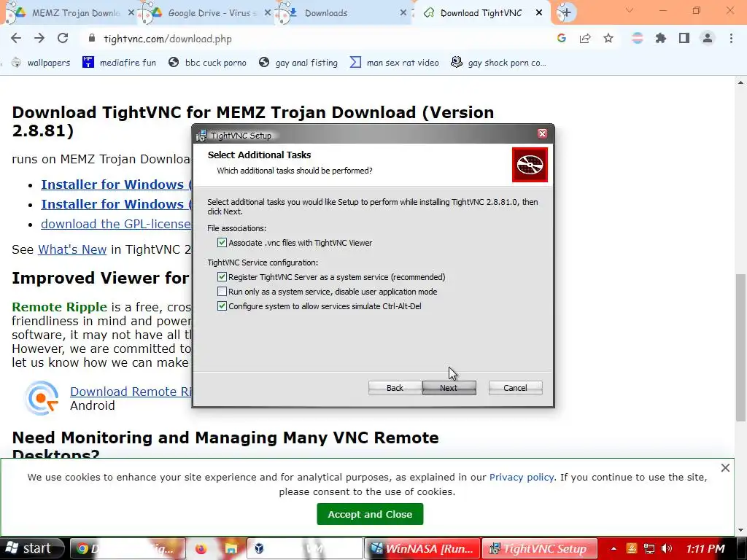
Task: Click the padlock site info icon
Action: coord(92,38)
